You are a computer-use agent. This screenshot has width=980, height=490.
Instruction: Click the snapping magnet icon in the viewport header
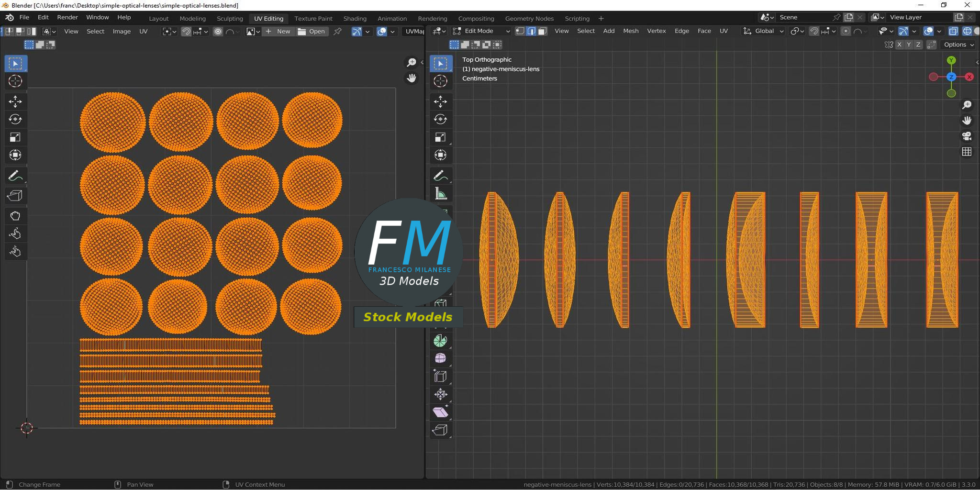click(x=813, y=31)
